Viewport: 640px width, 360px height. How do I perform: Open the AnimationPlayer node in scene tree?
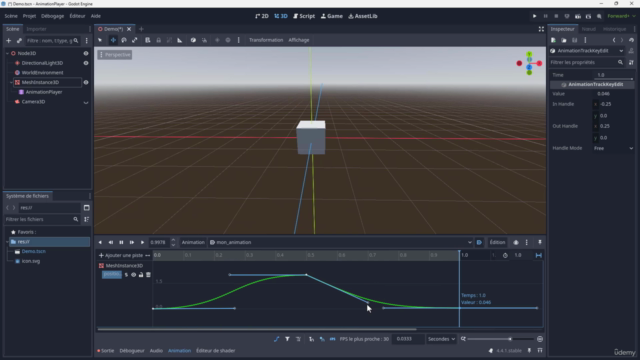[x=44, y=92]
